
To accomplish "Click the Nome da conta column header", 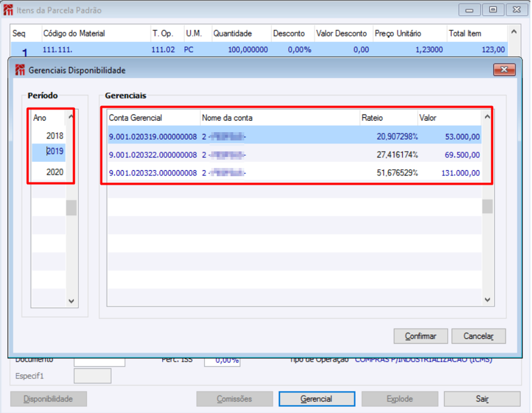I will (x=280, y=118).
